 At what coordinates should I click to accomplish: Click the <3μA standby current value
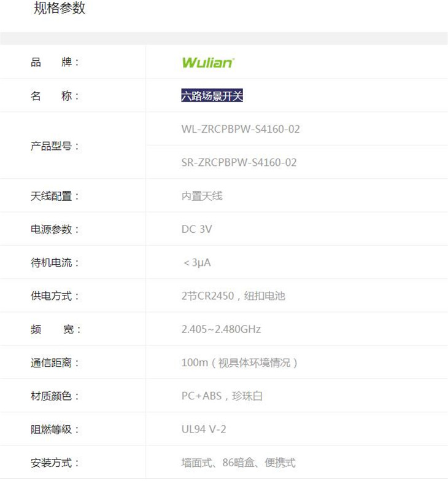pos(197,262)
